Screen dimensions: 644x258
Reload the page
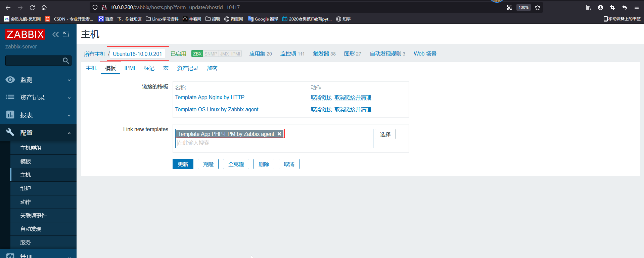pos(32,7)
